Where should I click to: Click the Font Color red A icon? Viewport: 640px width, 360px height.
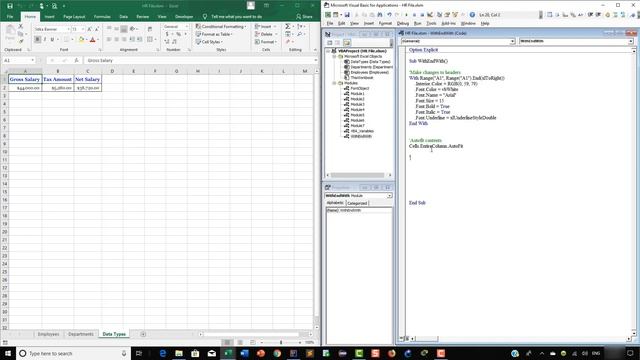point(93,39)
